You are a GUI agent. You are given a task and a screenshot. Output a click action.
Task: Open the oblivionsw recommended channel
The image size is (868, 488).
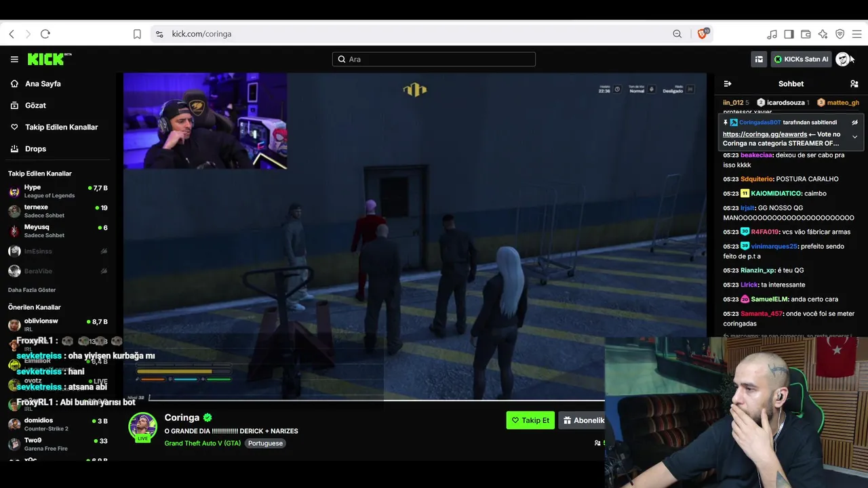[58, 325]
